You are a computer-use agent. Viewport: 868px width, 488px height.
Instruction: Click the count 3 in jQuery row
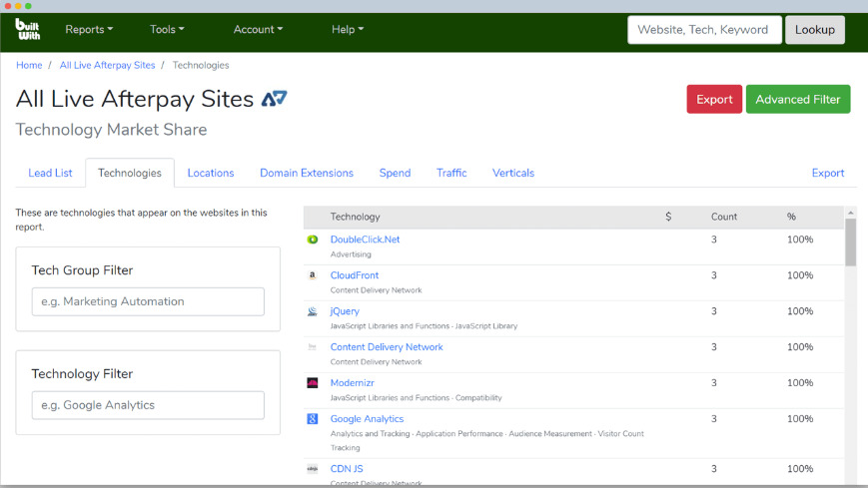click(714, 311)
